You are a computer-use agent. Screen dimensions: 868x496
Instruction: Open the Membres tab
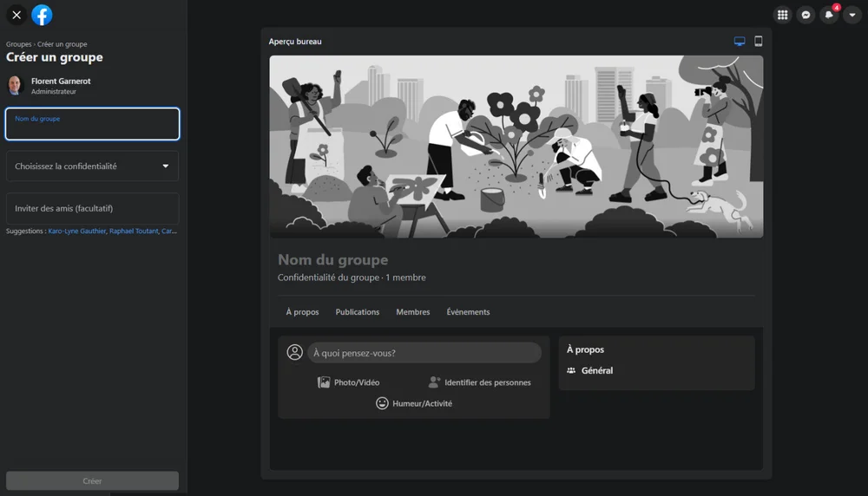[x=413, y=312]
